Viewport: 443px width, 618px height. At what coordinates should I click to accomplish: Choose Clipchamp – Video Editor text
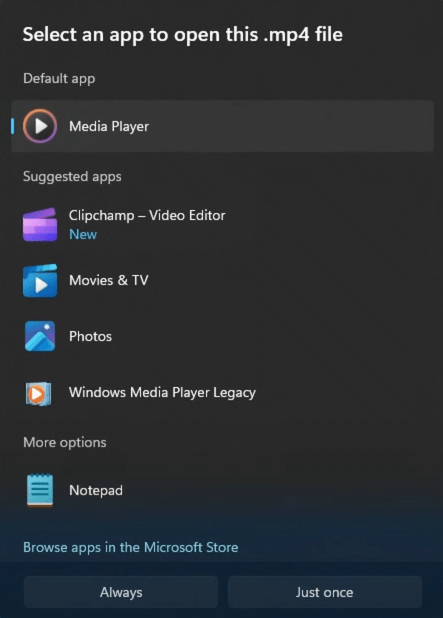(x=147, y=215)
